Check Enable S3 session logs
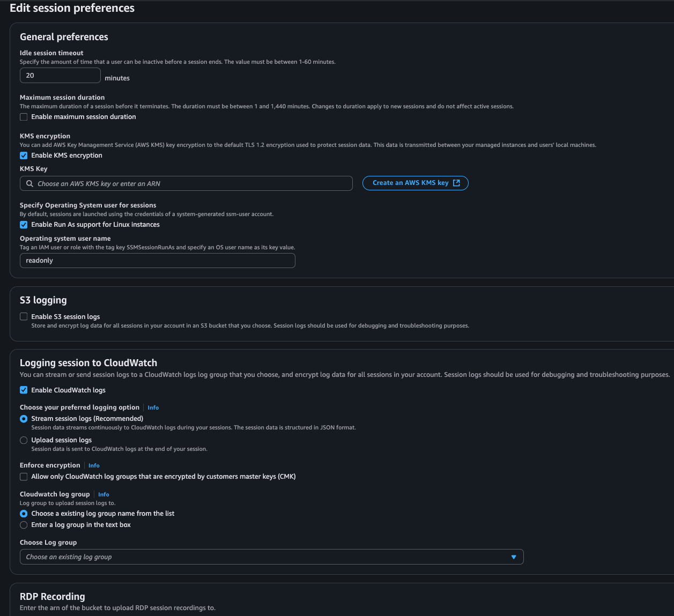 coord(24,317)
